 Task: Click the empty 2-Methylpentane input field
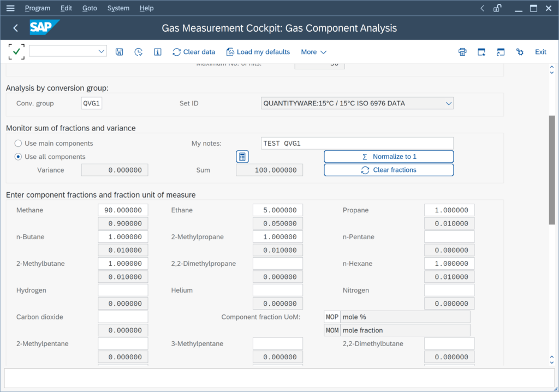tap(123, 344)
